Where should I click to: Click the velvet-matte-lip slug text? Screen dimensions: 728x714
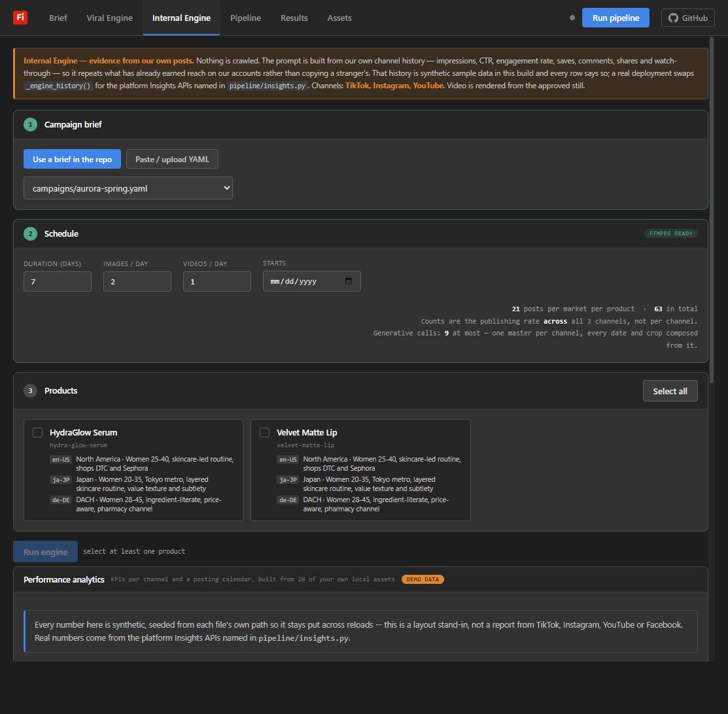point(305,445)
